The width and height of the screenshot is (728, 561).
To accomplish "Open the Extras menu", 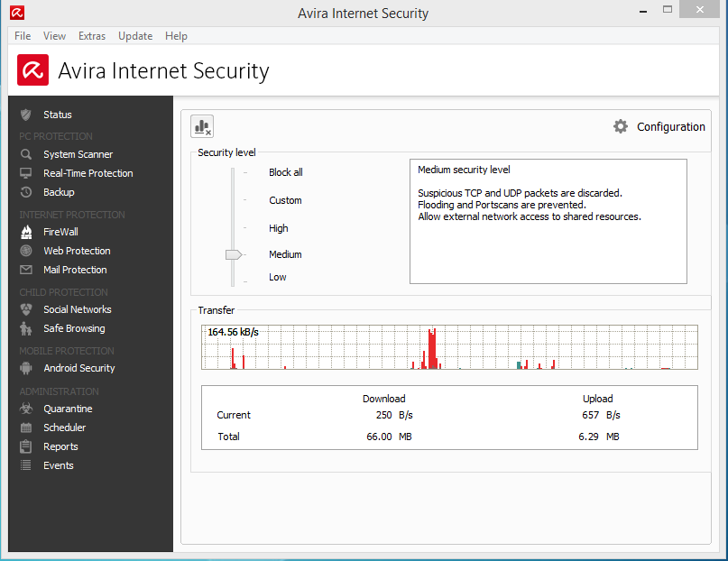I will point(92,36).
